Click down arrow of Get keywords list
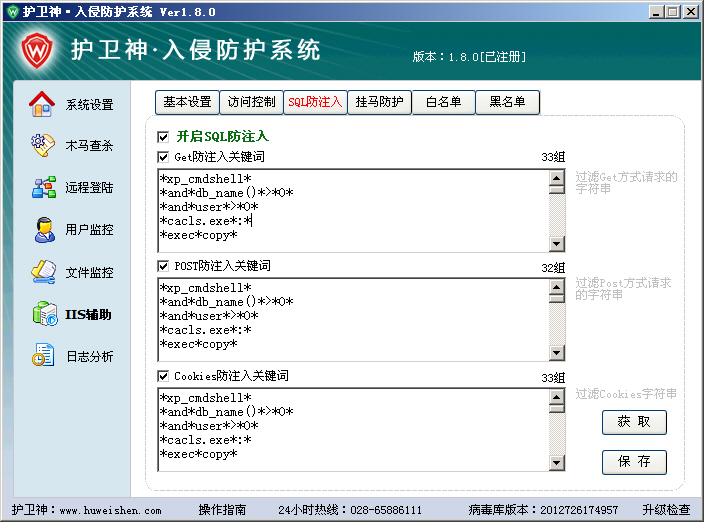Image resolution: width=704 pixels, height=522 pixels. (x=557, y=244)
